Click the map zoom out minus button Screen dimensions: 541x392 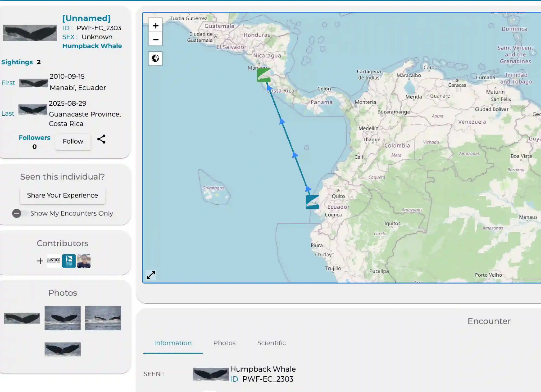click(155, 39)
